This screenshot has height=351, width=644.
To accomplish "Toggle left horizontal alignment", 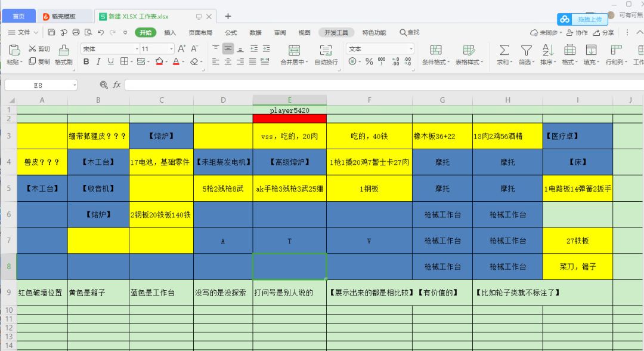I will (x=216, y=61).
